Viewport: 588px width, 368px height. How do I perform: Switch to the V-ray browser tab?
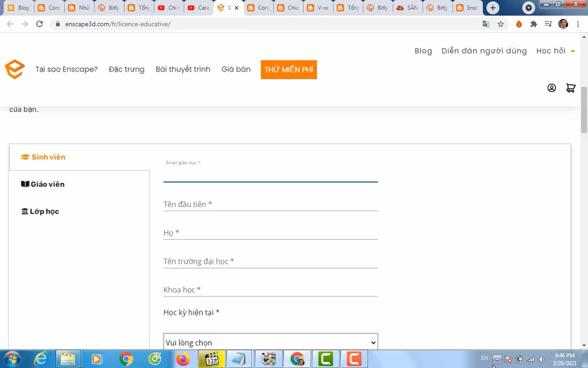[318, 8]
